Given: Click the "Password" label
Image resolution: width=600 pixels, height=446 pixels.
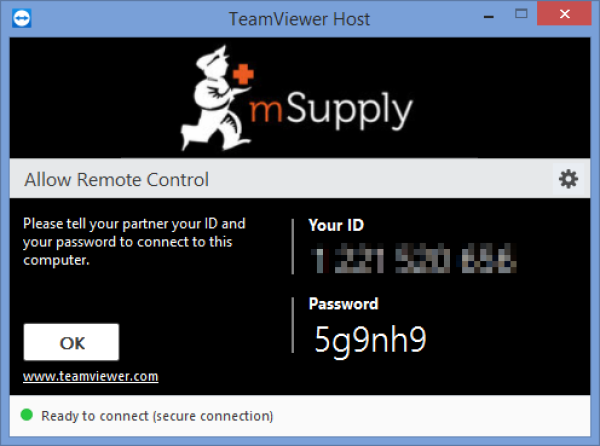Looking at the screenshot, I should pyautogui.click(x=343, y=304).
